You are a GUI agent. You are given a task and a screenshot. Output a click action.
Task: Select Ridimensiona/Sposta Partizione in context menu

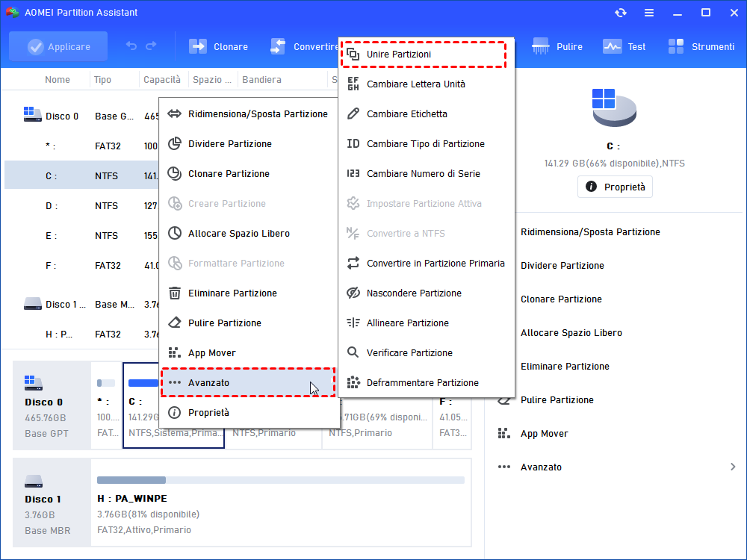click(x=249, y=113)
